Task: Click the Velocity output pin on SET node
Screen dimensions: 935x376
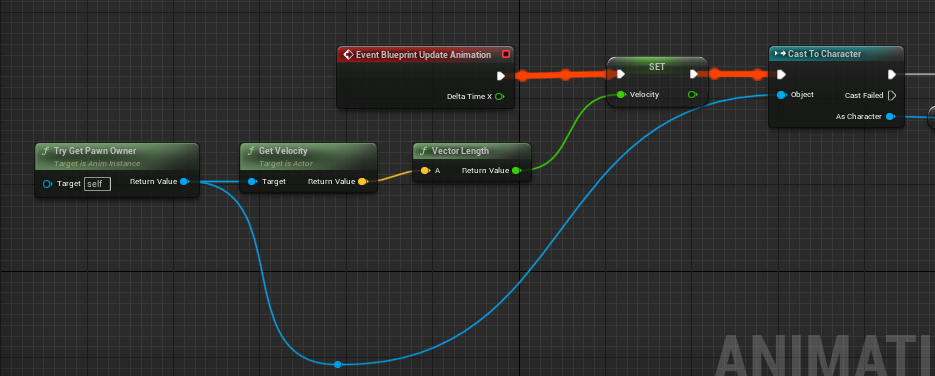Action: (692, 94)
